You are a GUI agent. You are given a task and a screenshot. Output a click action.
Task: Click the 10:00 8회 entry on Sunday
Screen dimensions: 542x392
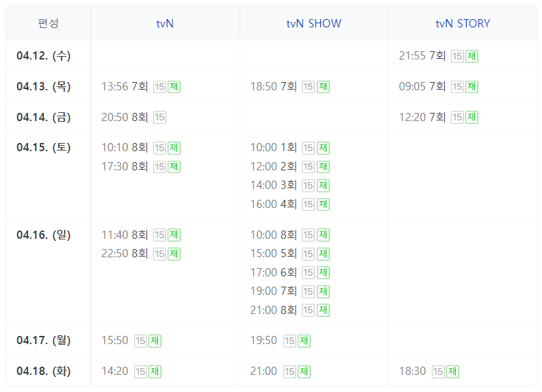tap(274, 235)
